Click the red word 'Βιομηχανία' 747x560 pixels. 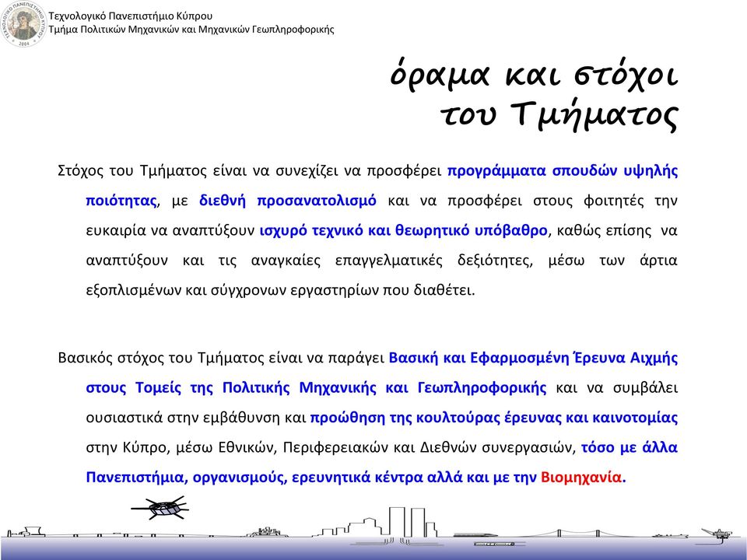581,477
